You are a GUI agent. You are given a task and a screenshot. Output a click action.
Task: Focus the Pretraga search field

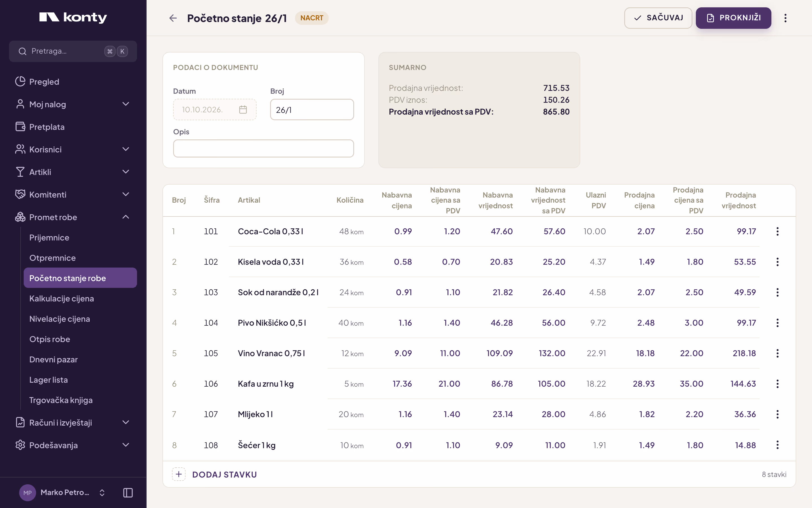pyautogui.click(x=73, y=51)
